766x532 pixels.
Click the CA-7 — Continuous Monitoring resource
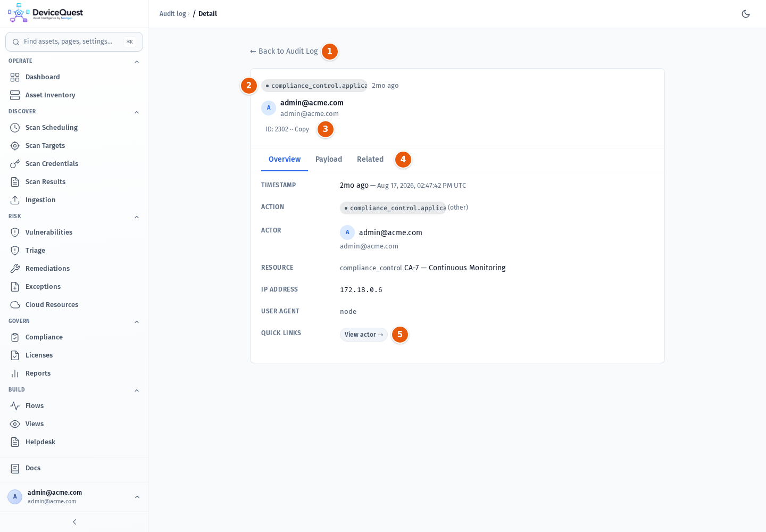(x=455, y=268)
